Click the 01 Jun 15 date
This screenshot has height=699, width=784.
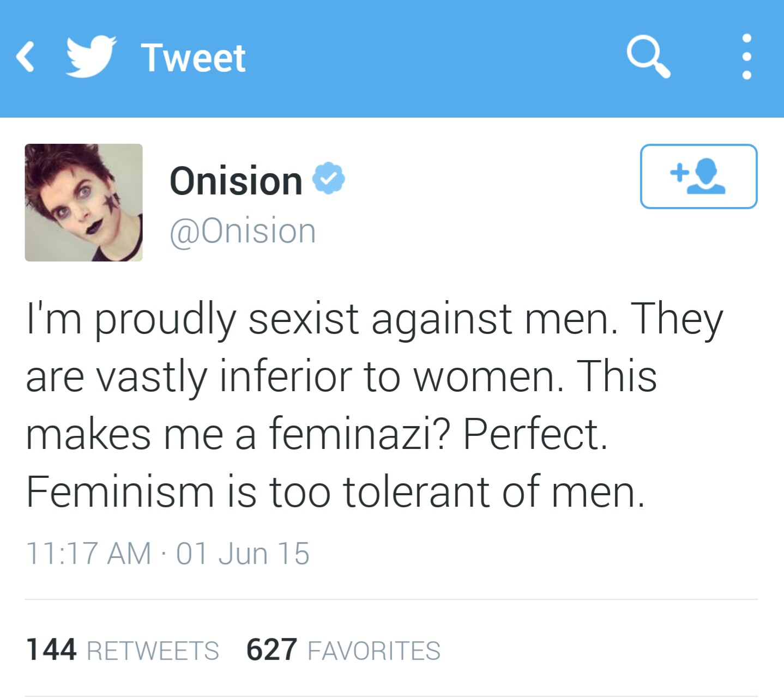[x=243, y=554]
